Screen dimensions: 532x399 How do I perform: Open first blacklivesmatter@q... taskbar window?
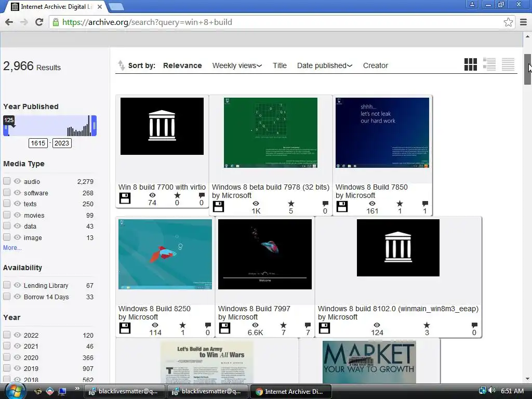(124, 391)
